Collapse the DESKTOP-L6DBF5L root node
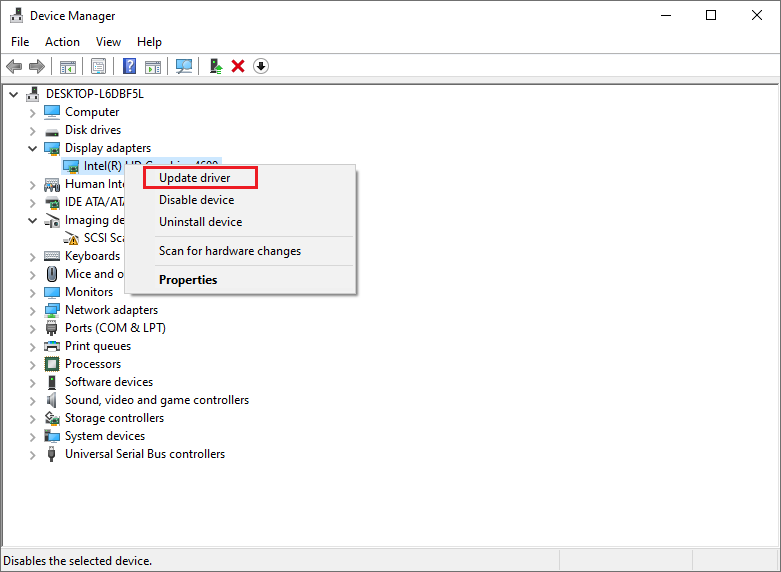The height and width of the screenshot is (572, 781). point(14,94)
